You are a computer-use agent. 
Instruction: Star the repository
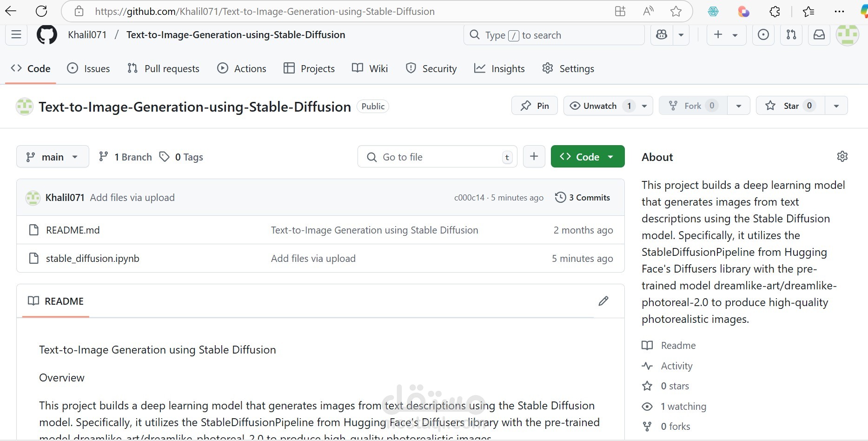790,106
